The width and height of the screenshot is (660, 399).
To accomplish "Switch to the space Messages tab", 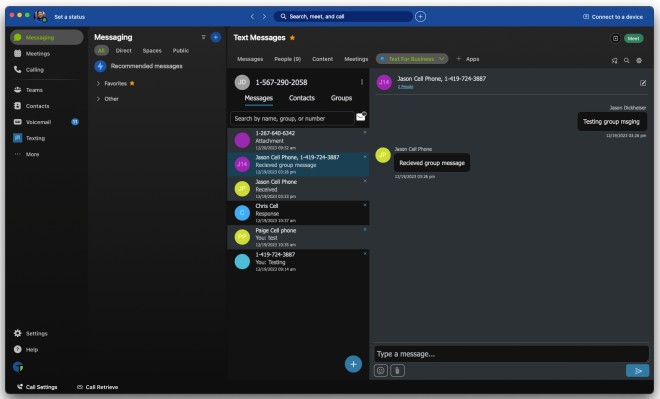I will [x=250, y=59].
